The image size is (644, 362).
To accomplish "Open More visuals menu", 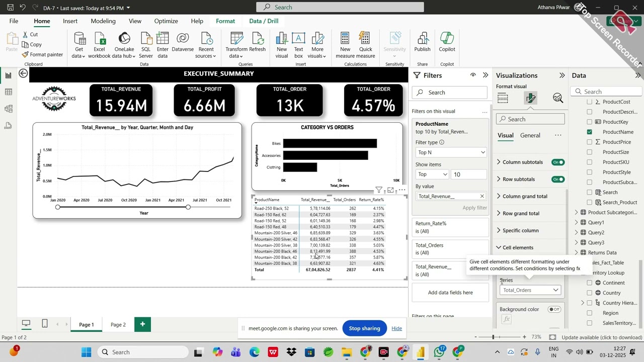I will pos(317,45).
